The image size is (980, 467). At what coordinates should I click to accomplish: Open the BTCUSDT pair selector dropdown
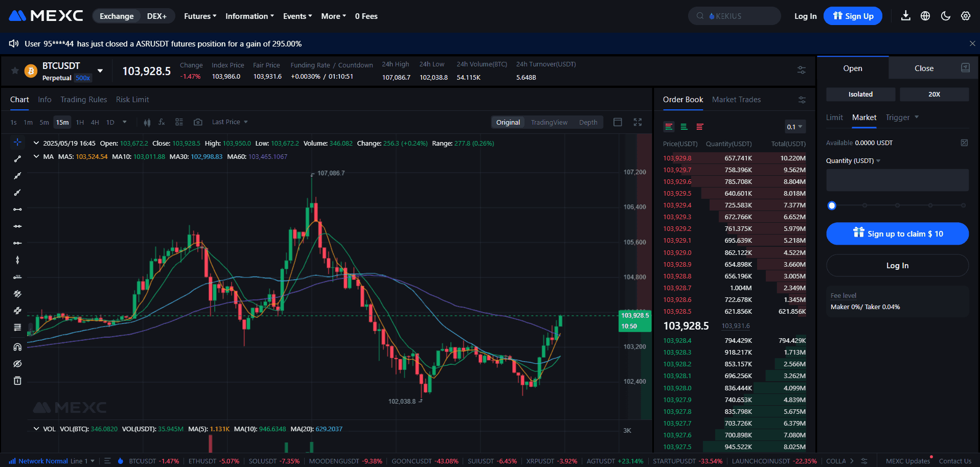(100, 71)
